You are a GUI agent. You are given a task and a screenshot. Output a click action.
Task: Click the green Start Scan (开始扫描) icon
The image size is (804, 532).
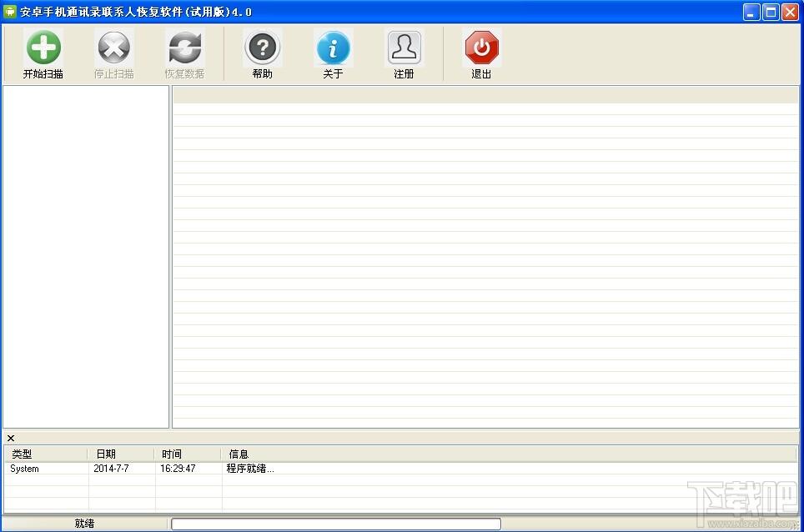[43, 48]
